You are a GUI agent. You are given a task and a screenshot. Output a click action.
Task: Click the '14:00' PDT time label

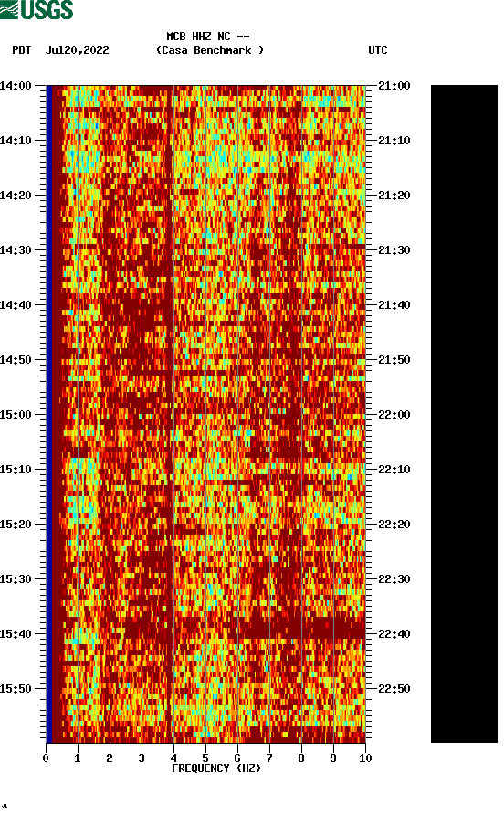tap(16, 86)
